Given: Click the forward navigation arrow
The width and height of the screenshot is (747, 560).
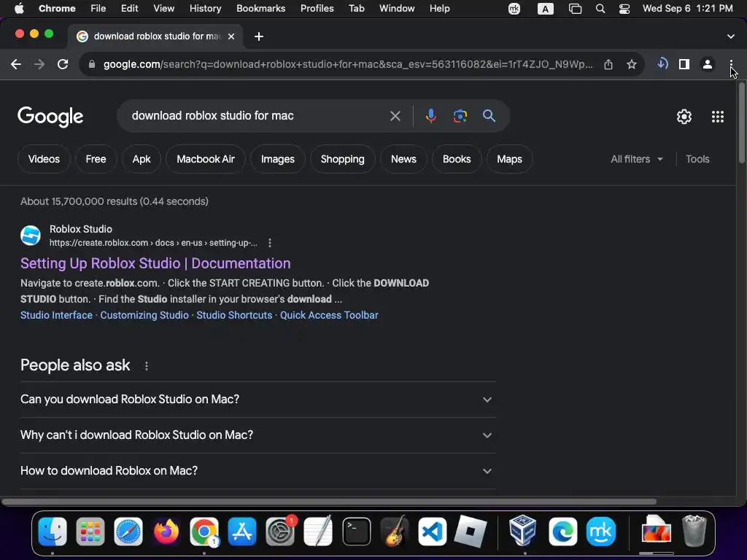Looking at the screenshot, I should [x=39, y=64].
